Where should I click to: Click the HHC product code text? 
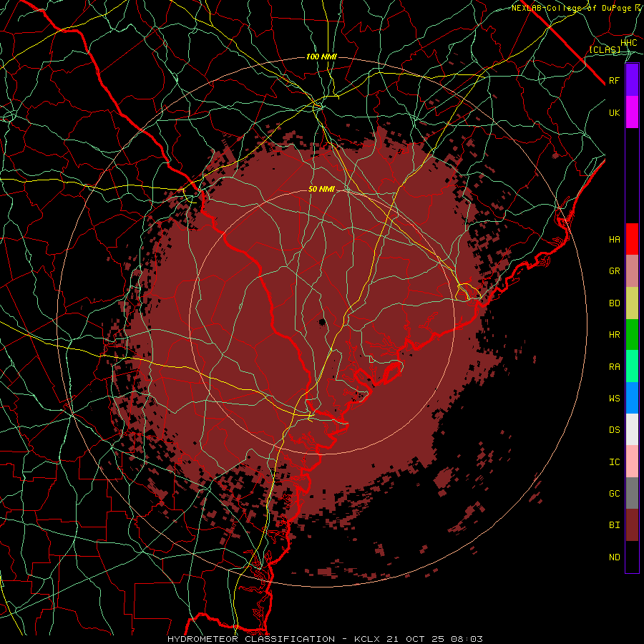point(628,43)
